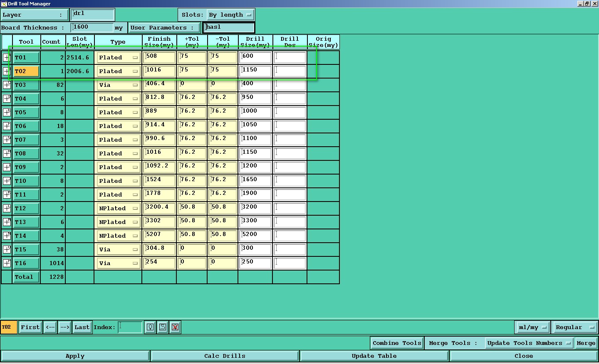The height and width of the screenshot is (364, 599).
Task: Select tool button T02
Action: tap(26, 71)
